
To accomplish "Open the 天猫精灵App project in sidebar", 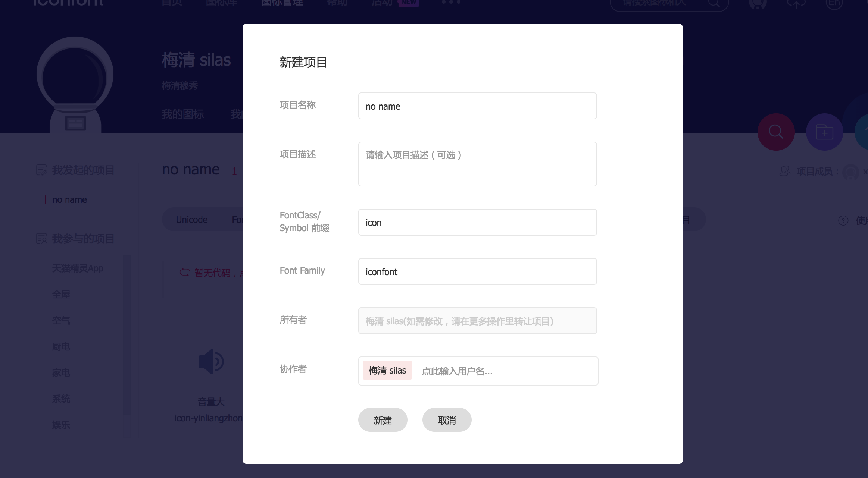I will [x=78, y=268].
